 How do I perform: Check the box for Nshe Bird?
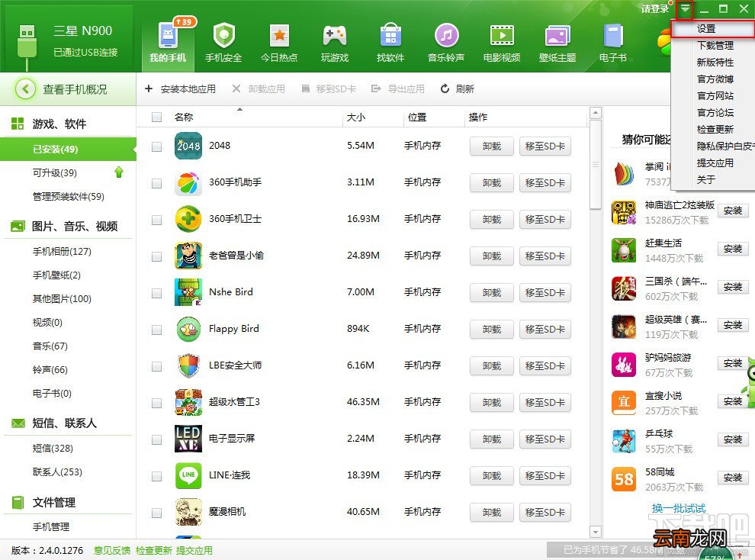156,293
